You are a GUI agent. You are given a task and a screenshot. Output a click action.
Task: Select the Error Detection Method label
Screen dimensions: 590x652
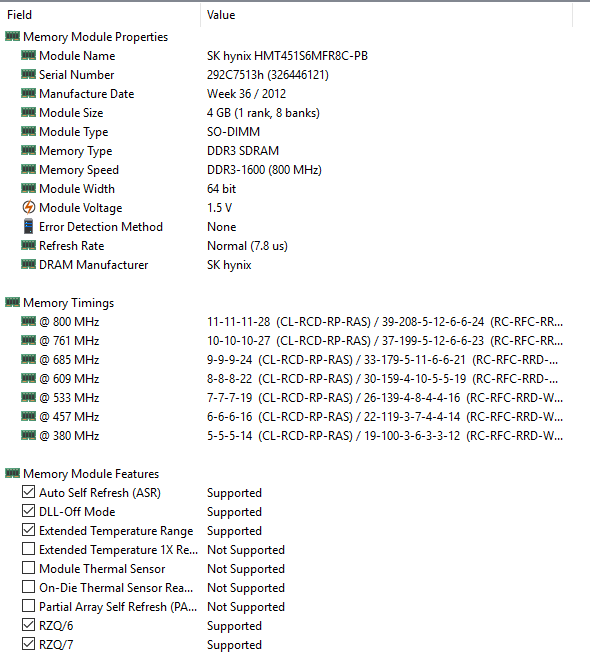pyautogui.click(x=101, y=227)
